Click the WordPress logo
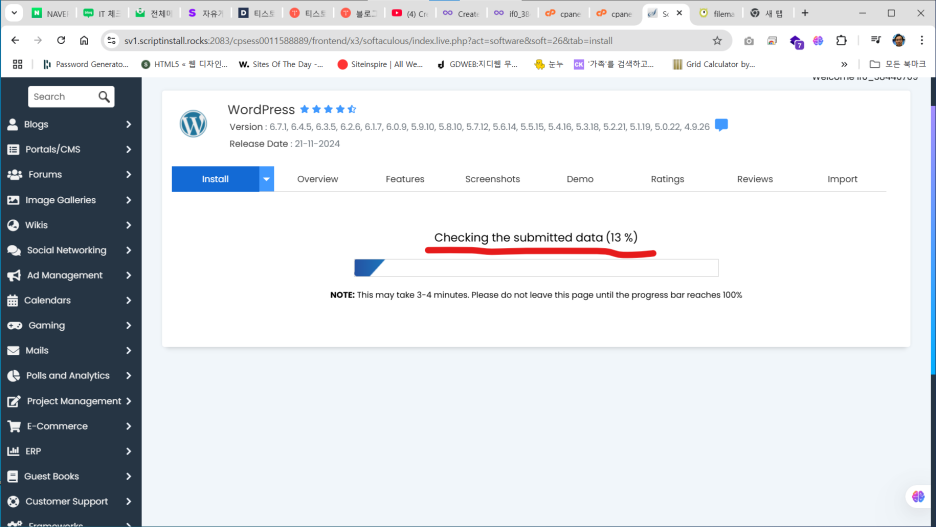This screenshot has height=527, width=936. [x=193, y=124]
